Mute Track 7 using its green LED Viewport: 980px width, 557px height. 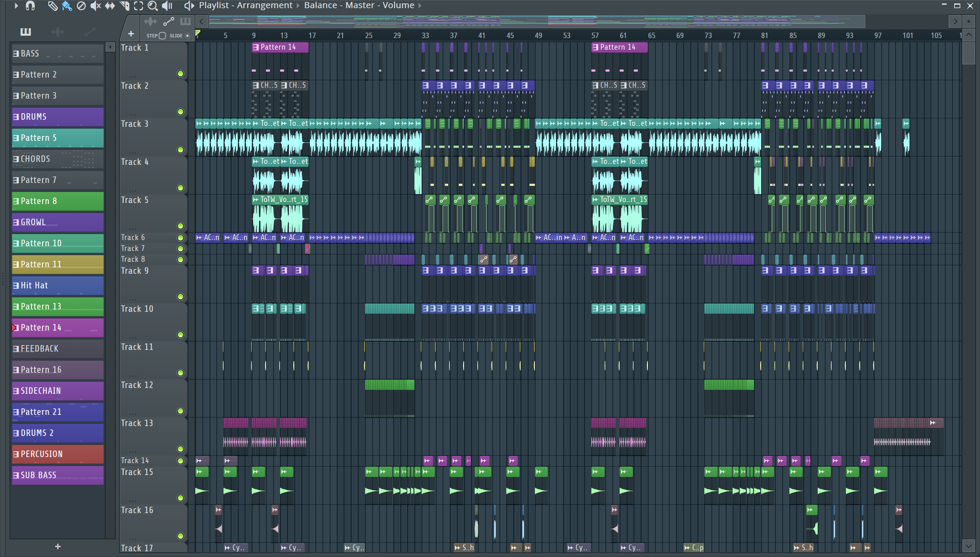point(180,248)
